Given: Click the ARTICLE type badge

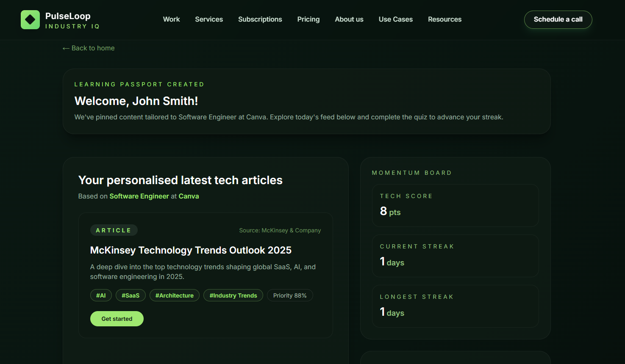Looking at the screenshot, I should point(114,230).
